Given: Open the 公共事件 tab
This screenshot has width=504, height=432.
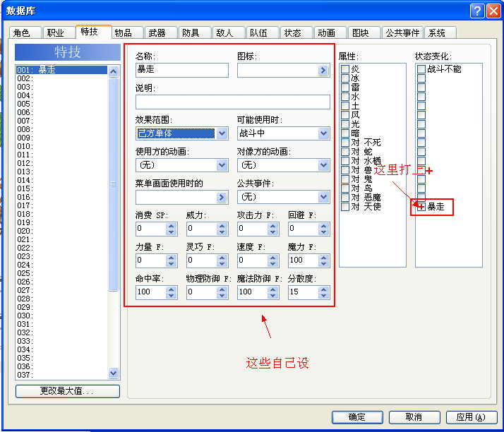Looking at the screenshot, I should [402, 32].
